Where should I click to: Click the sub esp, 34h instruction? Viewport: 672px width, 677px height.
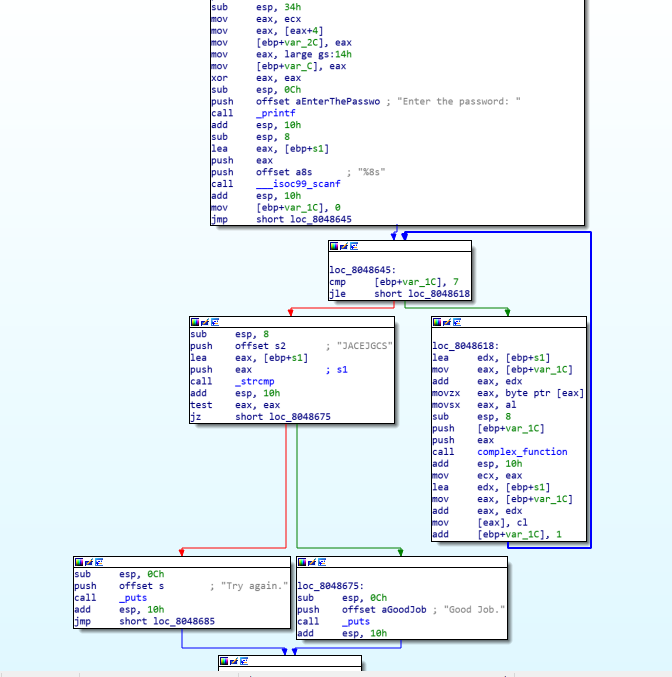[x=256, y=7]
